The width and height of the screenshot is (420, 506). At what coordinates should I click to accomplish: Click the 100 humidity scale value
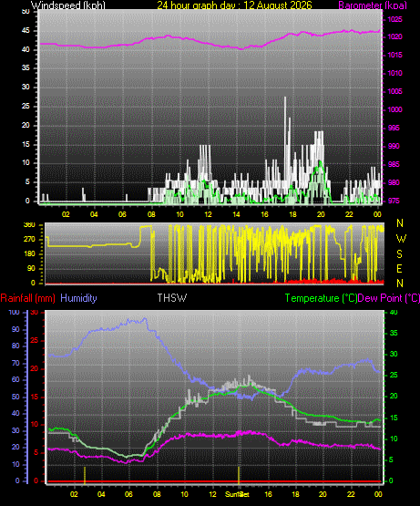point(15,313)
